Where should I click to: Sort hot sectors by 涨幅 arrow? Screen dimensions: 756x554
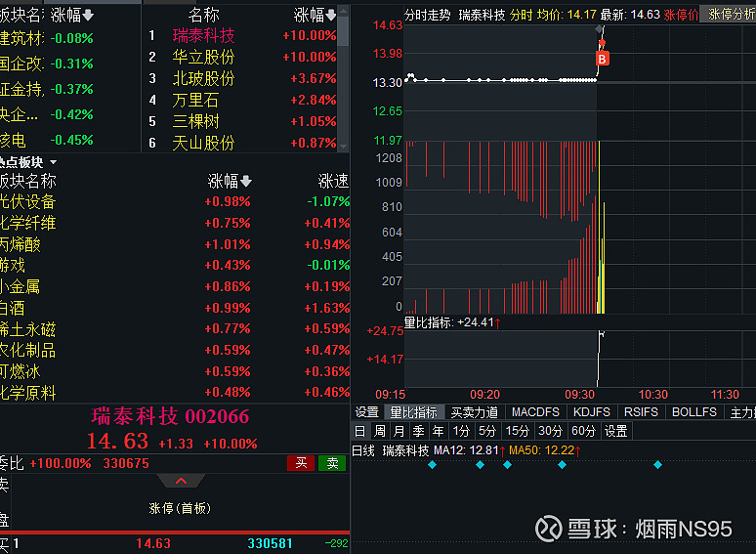(x=246, y=182)
